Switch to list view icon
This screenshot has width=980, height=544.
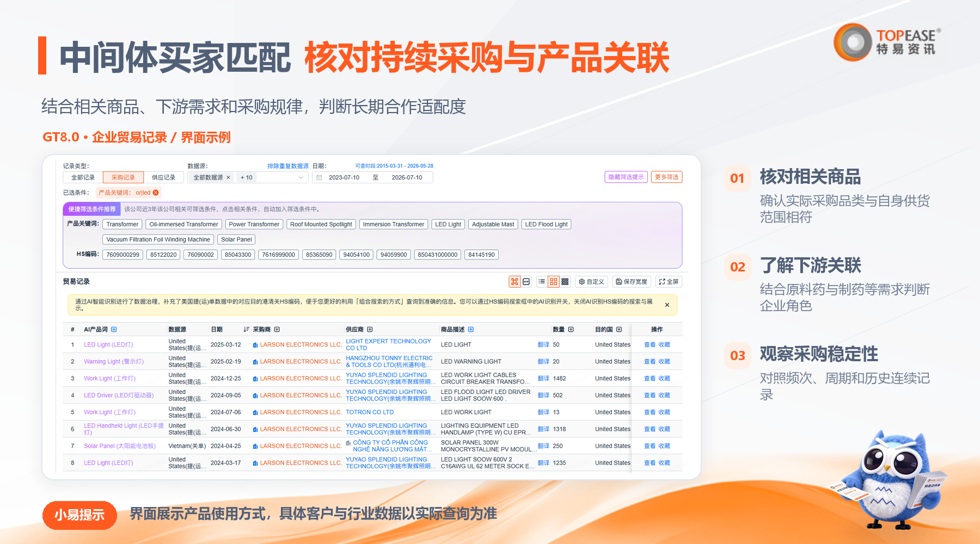[542, 281]
